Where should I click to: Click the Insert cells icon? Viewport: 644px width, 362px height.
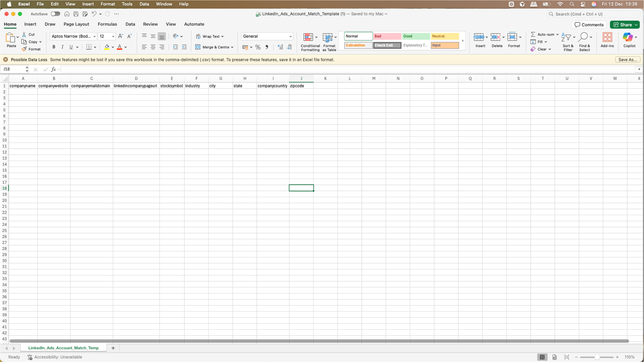[479, 37]
